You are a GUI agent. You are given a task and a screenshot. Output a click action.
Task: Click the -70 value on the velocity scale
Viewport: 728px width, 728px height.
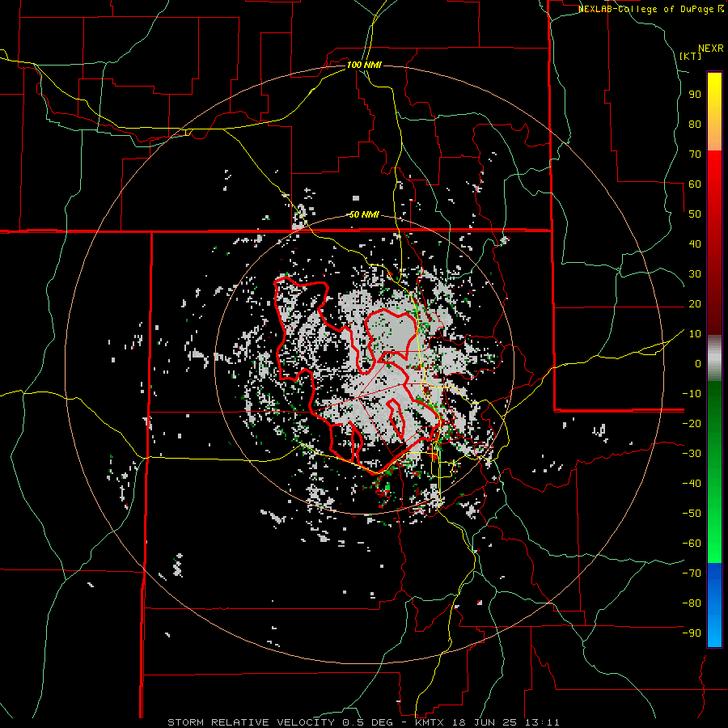(692, 574)
